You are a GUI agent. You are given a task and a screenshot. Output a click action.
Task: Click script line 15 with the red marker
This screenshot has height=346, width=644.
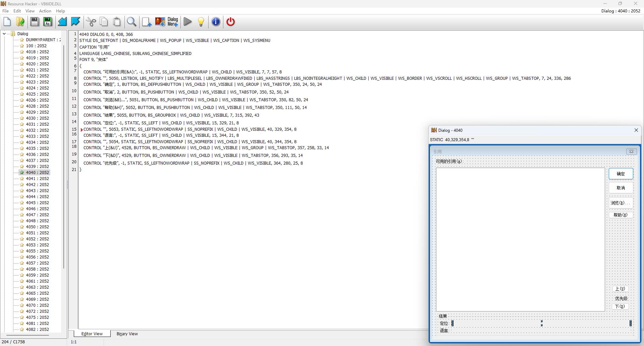pyautogui.click(x=190, y=129)
